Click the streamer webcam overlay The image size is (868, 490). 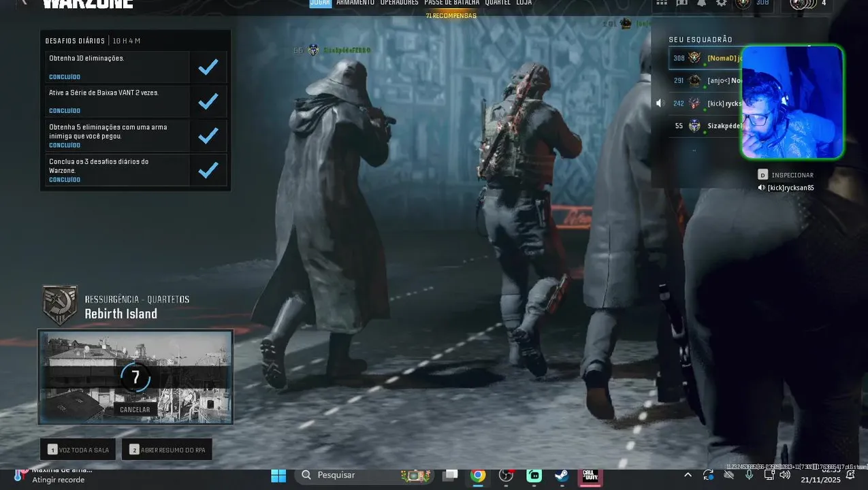click(x=792, y=103)
